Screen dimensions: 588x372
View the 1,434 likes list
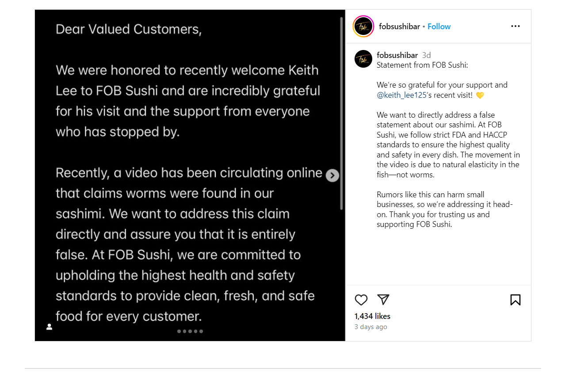click(x=372, y=316)
